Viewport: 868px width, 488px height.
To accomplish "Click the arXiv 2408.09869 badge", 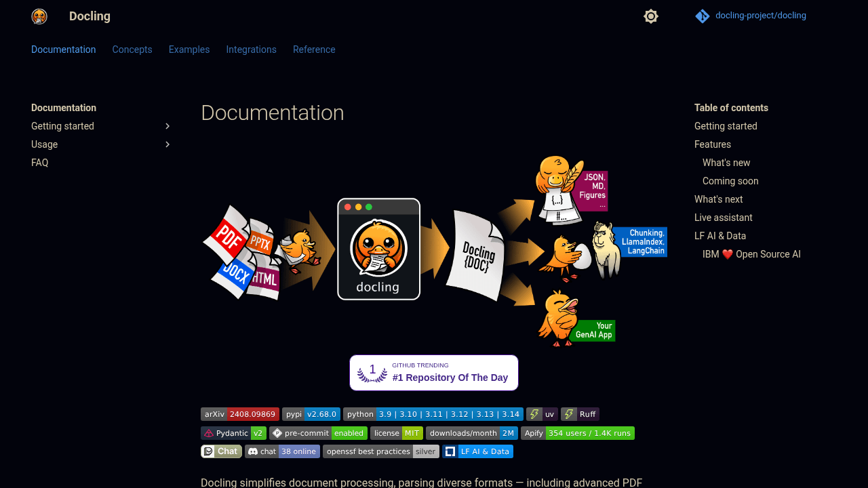I will pos(239,414).
